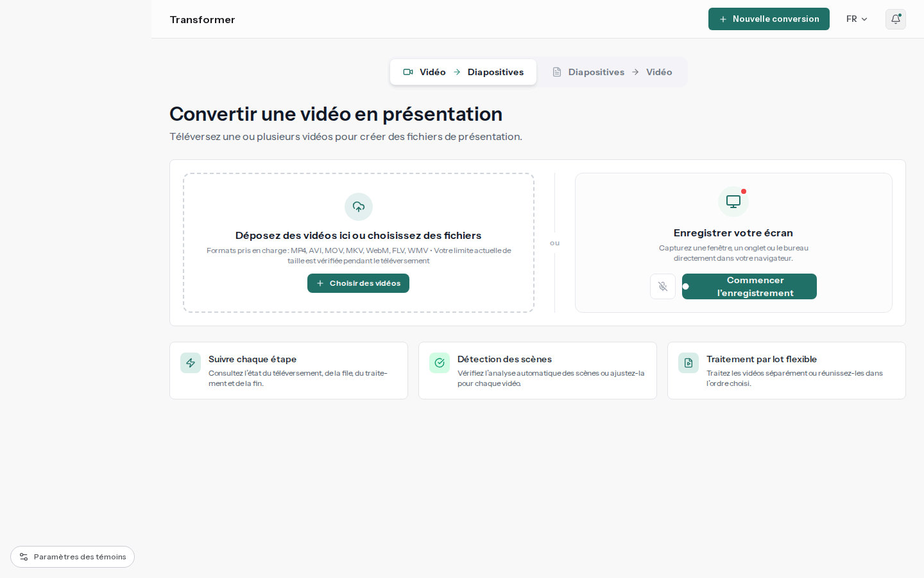
Task: Click the sliders icon in Paramètres des témoins
Action: (24, 557)
